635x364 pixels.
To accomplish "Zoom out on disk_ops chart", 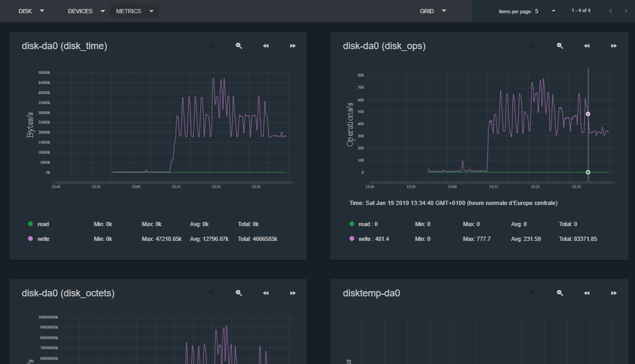I will pyautogui.click(x=560, y=46).
